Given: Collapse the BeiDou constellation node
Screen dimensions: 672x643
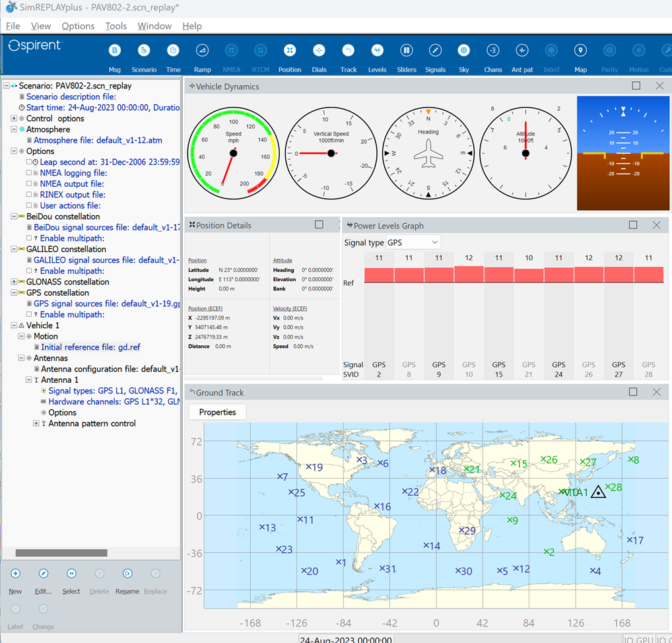Looking at the screenshot, I should [14, 217].
